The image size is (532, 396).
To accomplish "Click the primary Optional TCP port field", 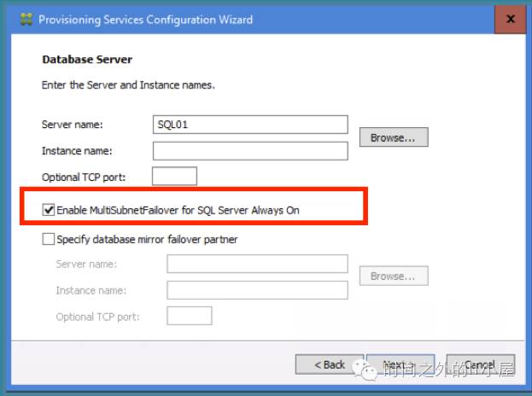I will click(174, 176).
